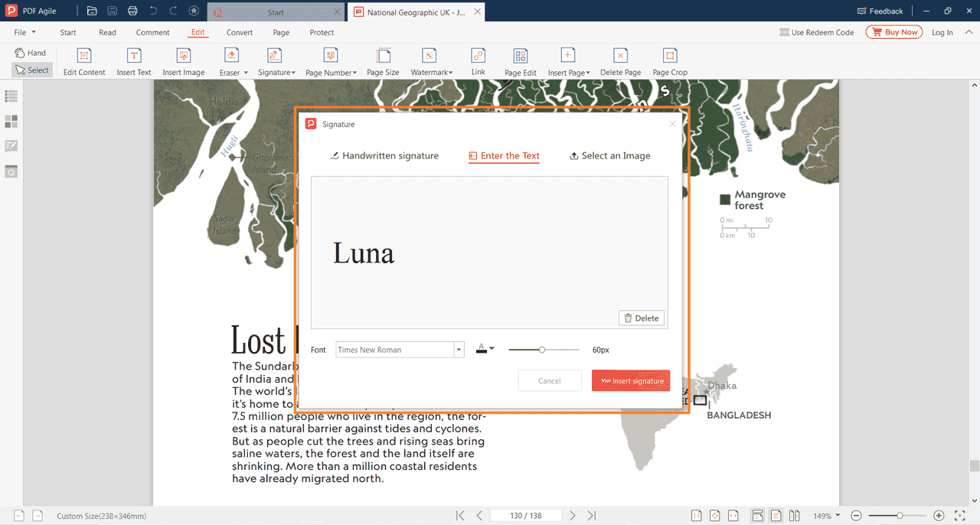The width and height of the screenshot is (980, 525).
Task: Click the page number input field
Action: [527, 516]
